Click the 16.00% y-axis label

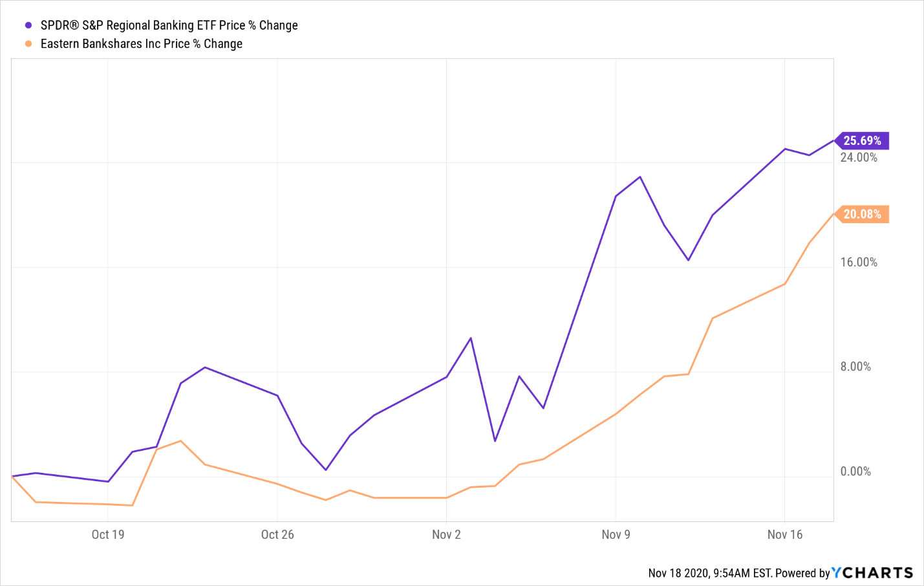tap(859, 263)
